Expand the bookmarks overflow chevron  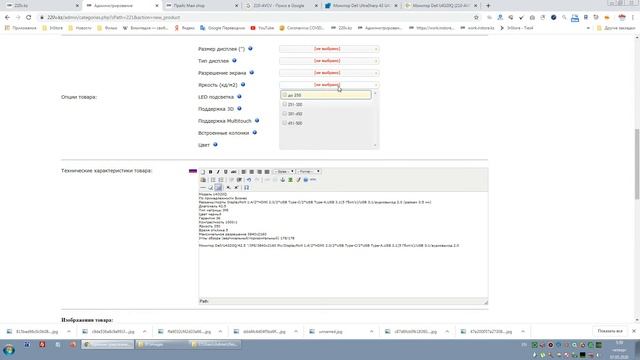[588, 28]
